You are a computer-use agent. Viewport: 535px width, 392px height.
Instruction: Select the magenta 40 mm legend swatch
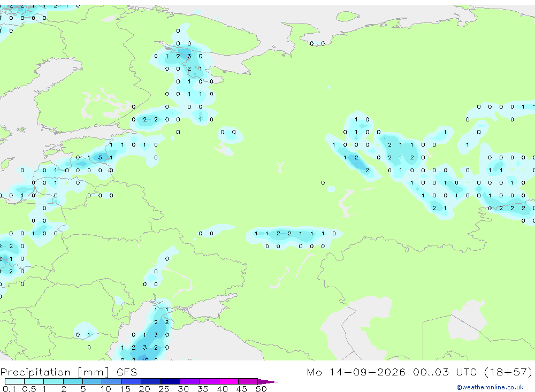[x=228, y=381]
